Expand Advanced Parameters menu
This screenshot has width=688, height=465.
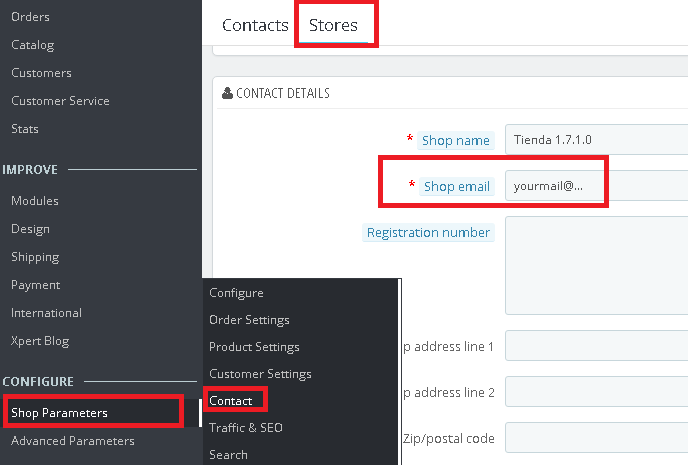(x=73, y=441)
